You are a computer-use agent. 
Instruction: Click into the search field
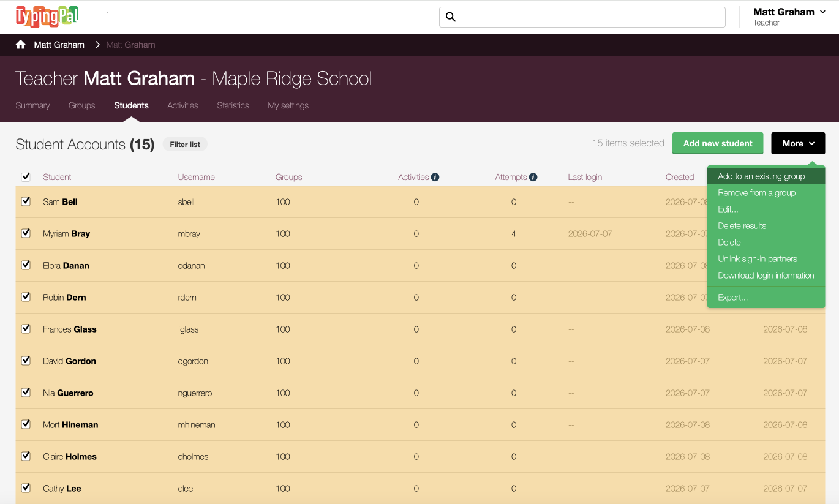[582, 17]
